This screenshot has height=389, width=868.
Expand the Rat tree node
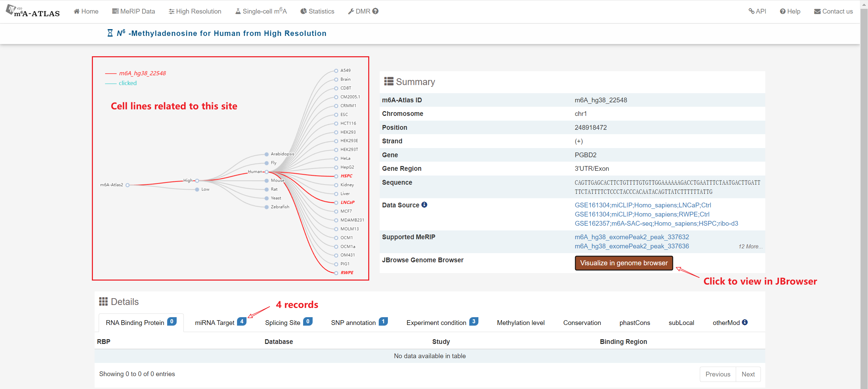pyautogui.click(x=267, y=189)
